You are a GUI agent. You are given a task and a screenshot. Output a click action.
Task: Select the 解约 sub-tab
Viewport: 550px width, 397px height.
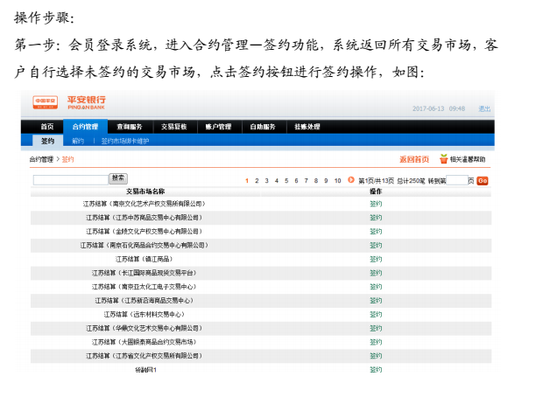78,141
